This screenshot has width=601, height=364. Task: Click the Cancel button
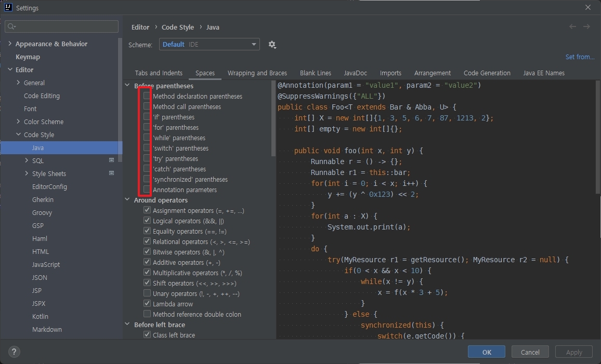(530, 352)
